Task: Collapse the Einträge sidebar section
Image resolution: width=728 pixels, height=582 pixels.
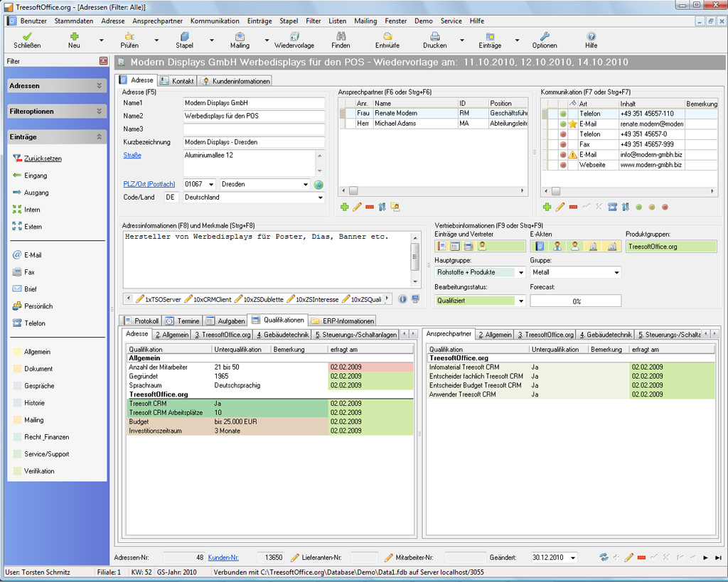Action: (99, 137)
